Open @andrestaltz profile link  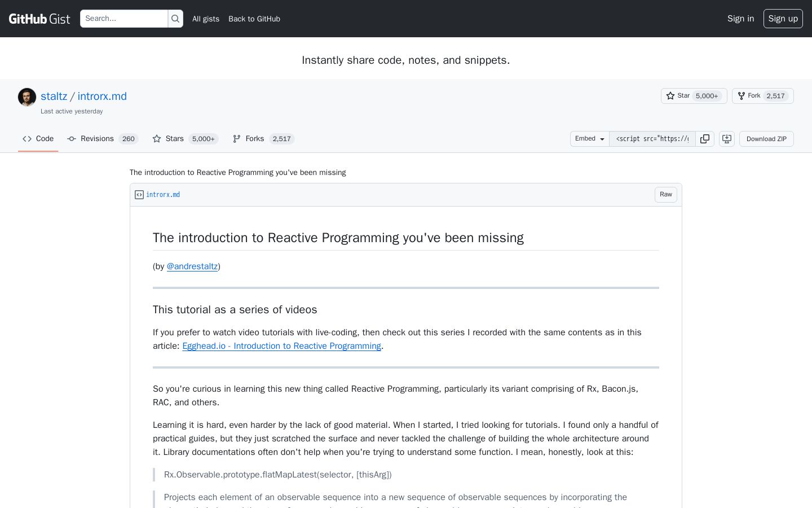[x=192, y=266]
